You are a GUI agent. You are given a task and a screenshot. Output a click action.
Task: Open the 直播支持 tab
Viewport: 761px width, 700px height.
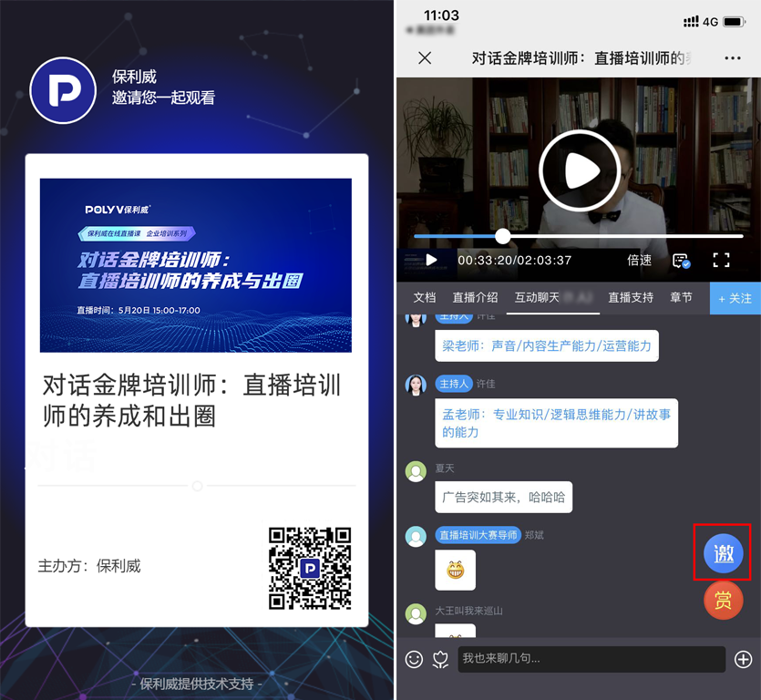click(631, 297)
